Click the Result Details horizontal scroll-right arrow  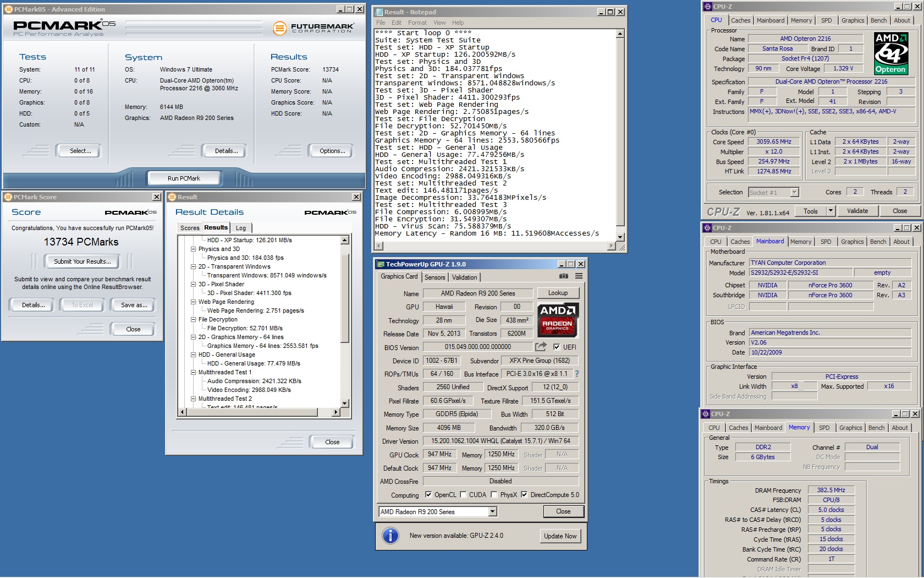tap(336, 412)
